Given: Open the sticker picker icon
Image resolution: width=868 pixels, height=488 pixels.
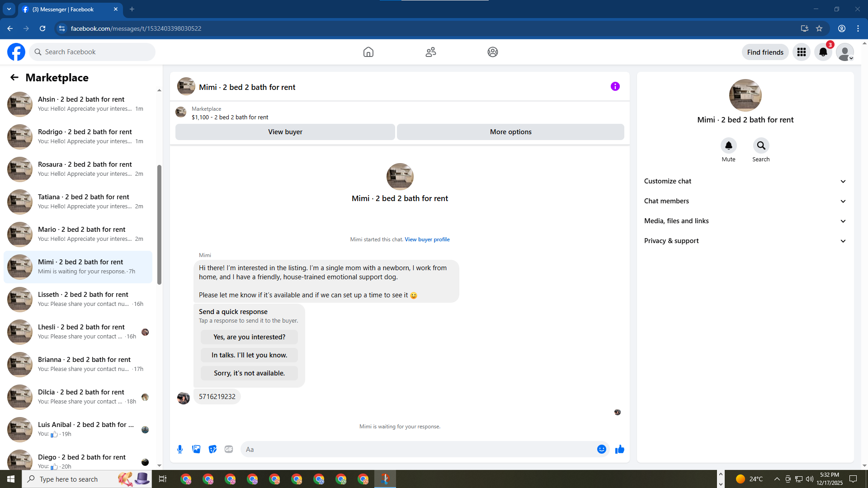Looking at the screenshot, I should (212, 449).
